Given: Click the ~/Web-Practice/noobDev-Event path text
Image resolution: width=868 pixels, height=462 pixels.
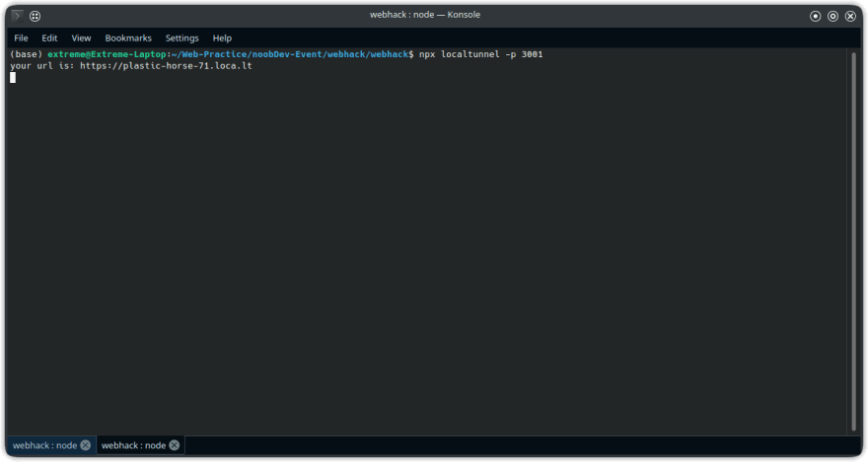Looking at the screenshot, I should (x=247, y=54).
